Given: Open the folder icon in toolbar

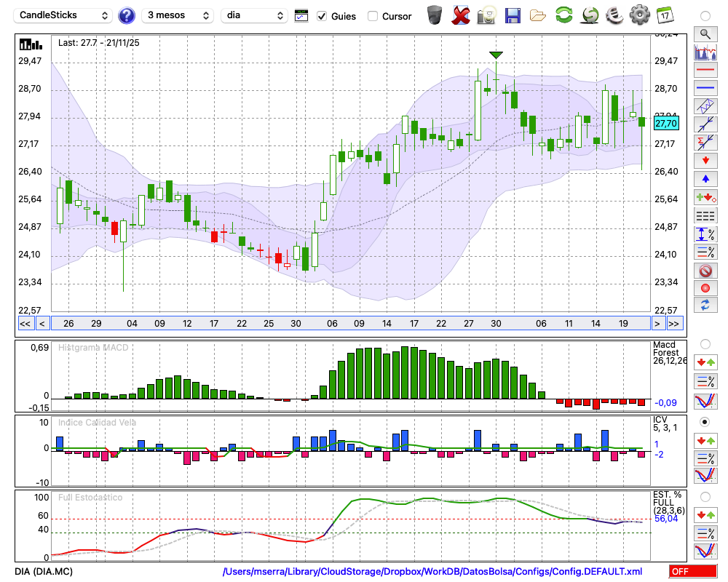Looking at the screenshot, I should [538, 15].
